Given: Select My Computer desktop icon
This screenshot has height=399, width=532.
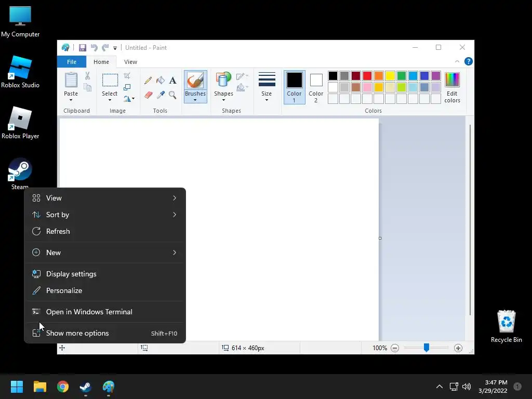Looking at the screenshot, I should (20, 22).
